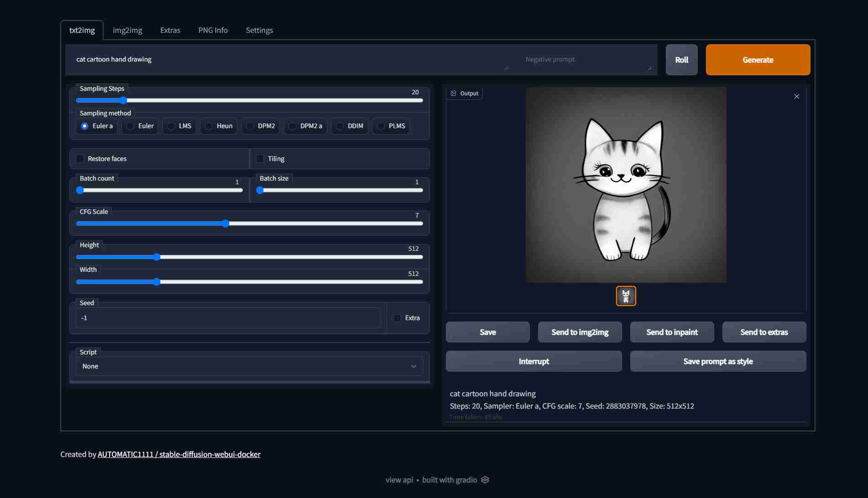Viewport: 868px width, 498px height.
Task: Switch to the img2img tab
Action: coord(127,30)
